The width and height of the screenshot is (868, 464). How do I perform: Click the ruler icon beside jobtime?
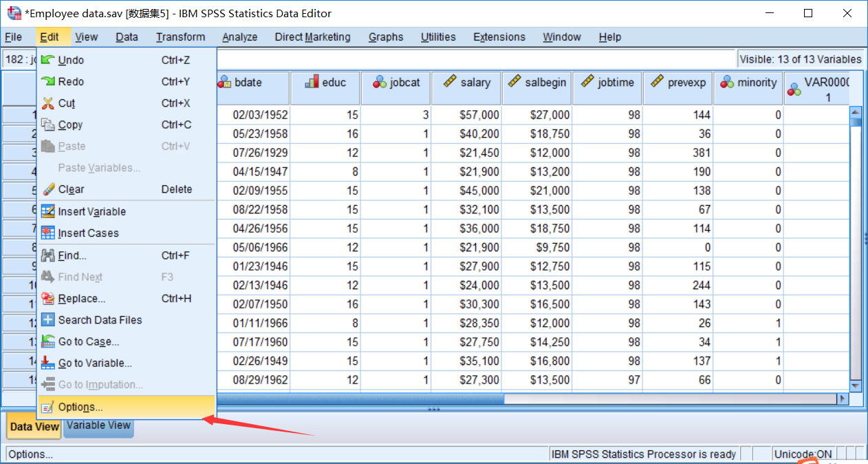point(587,82)
